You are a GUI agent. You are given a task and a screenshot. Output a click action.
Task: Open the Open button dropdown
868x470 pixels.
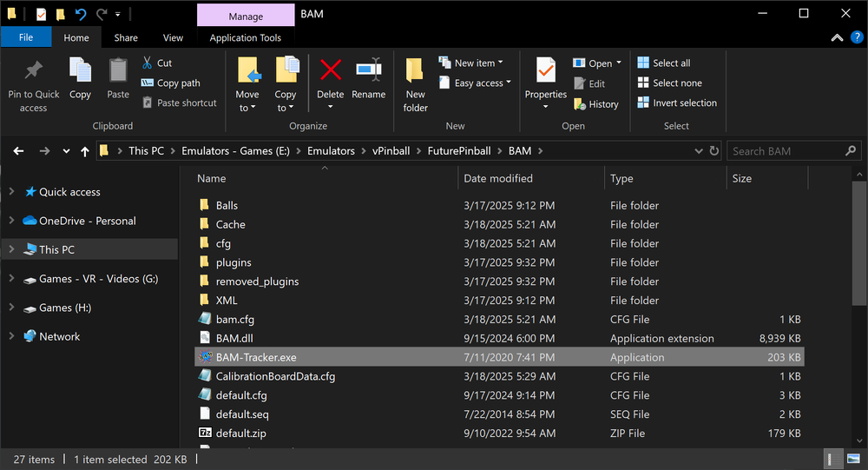tap(619, 63)
